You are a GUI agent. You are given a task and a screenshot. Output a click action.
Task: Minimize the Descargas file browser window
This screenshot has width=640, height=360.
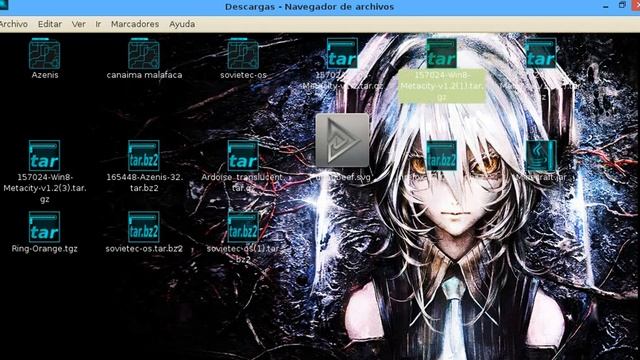point(606,6)
